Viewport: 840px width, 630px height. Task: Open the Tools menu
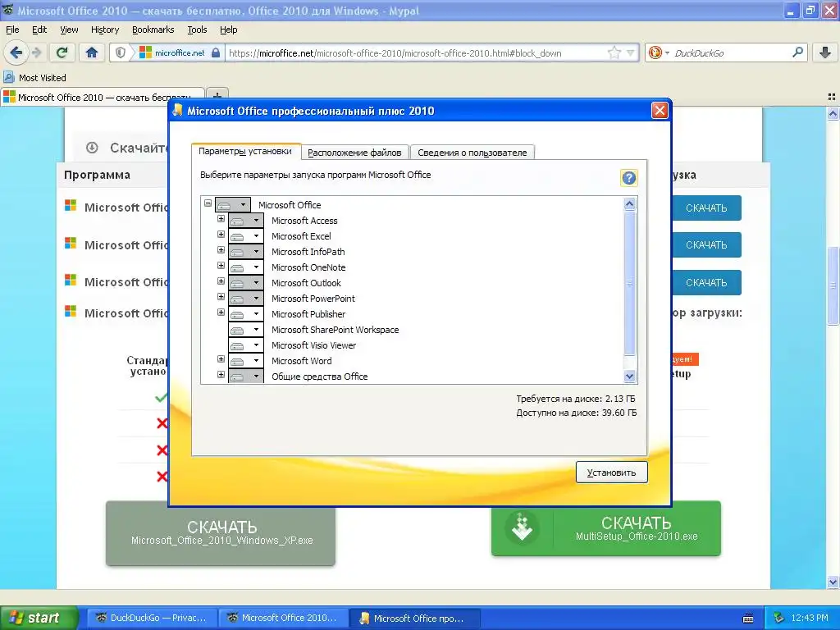point(197,30)
